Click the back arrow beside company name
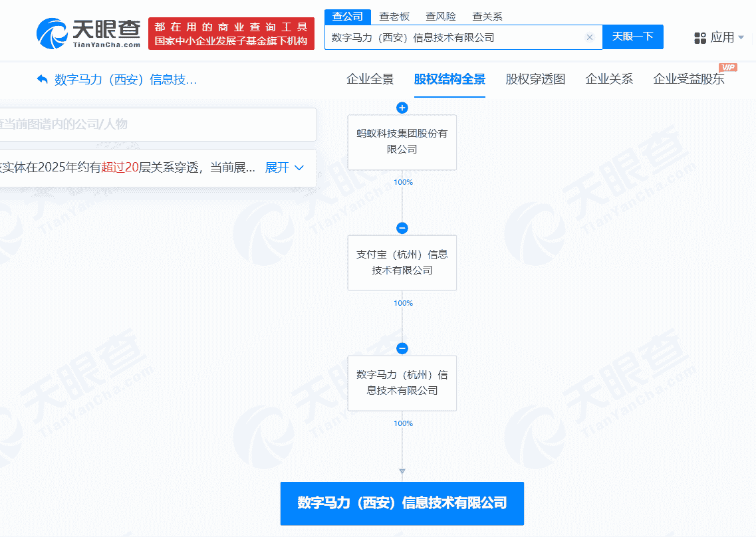 (x=43, y=80)
